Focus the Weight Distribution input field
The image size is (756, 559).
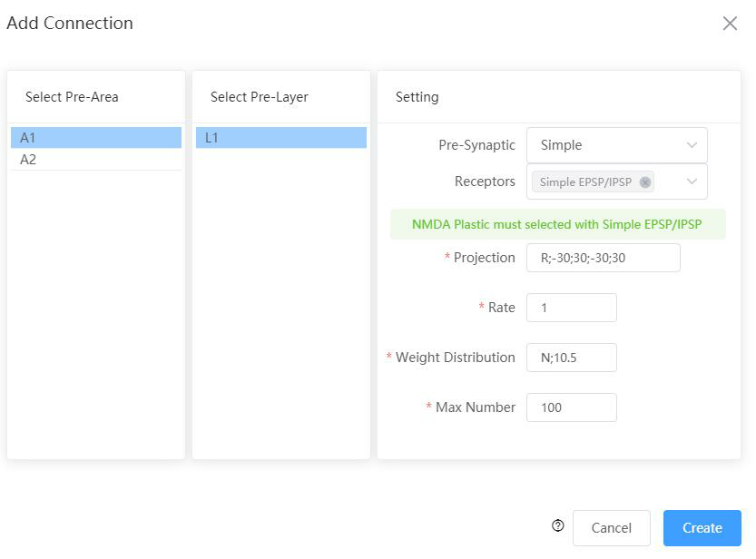click(x=572, y=358)
